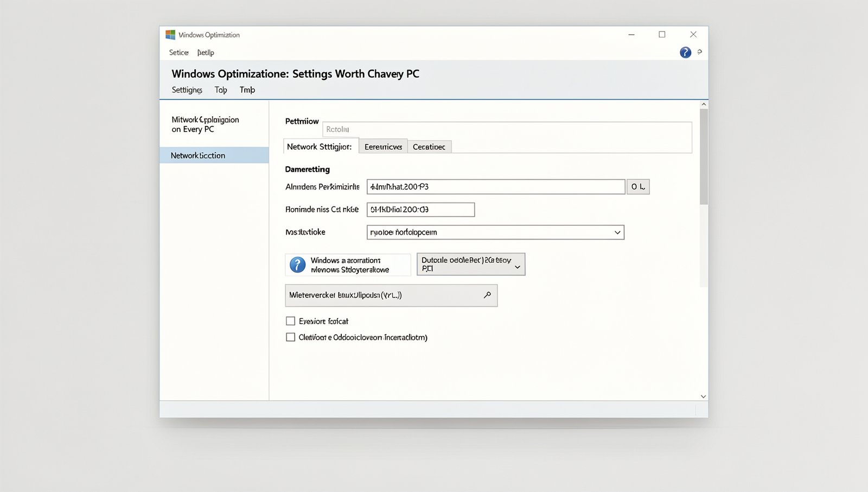Screen dimensions: 868x492
Task: Click the small icon right of the help button
Action: pos(700,52)
